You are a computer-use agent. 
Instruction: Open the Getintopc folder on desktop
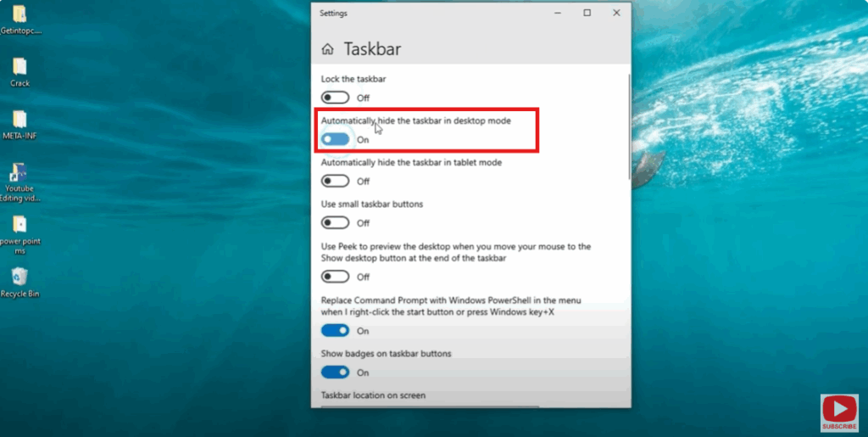point(20,20)
